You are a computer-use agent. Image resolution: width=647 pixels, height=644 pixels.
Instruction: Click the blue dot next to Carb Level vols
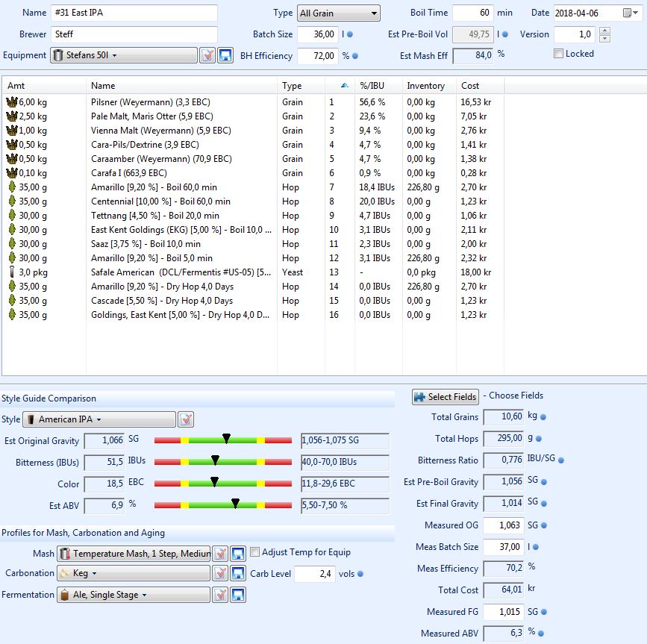pos(360,574)
